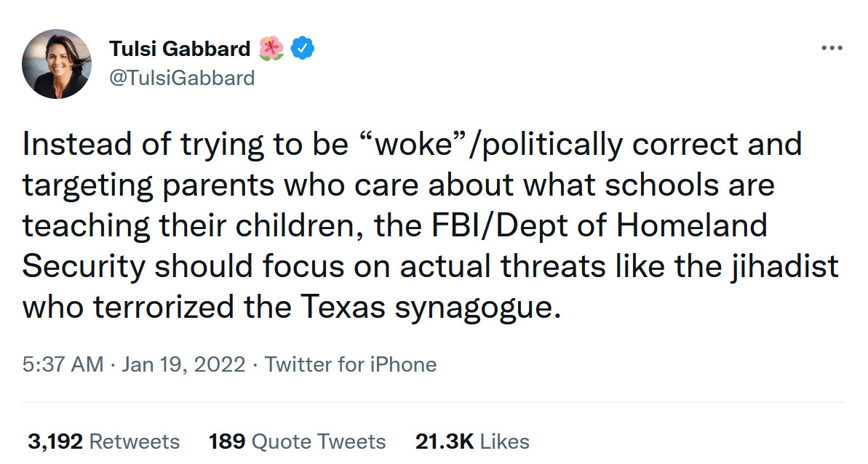Open the More options three-dot menu
The image size is (868, 464).
(831, 48)
